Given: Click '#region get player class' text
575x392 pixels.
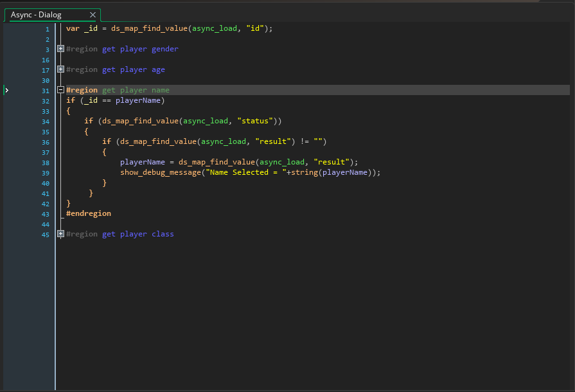Looking at the screenshot, I should click(120, 234).
